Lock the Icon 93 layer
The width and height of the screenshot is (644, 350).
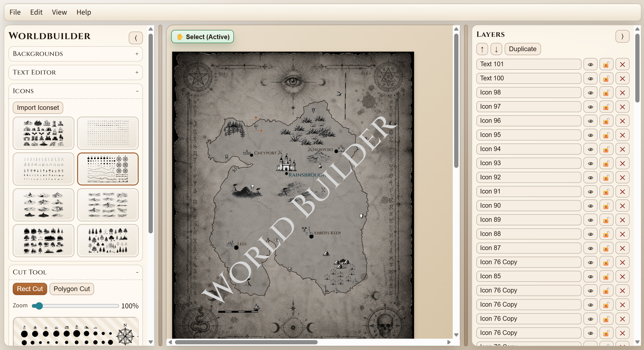pos(606,163)
